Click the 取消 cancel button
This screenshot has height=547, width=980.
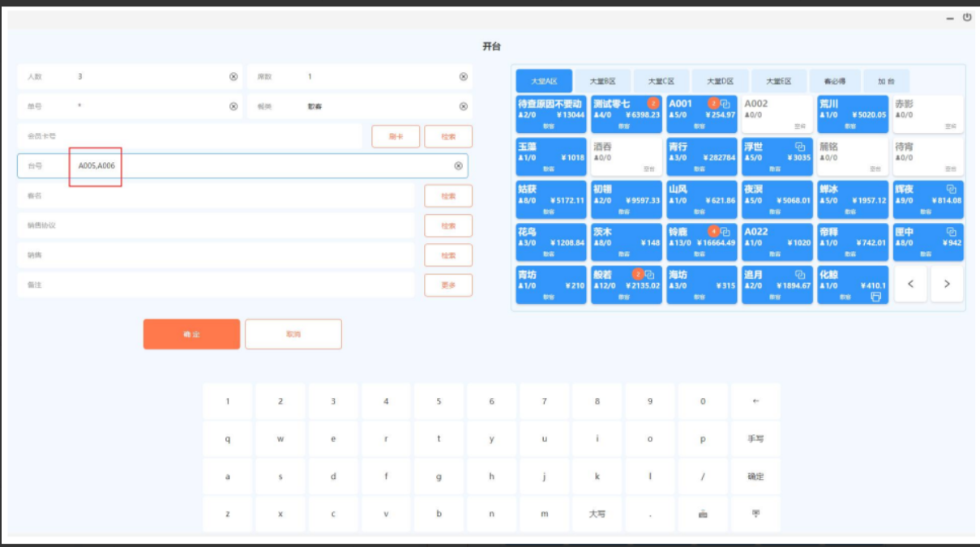pos(293,334)
